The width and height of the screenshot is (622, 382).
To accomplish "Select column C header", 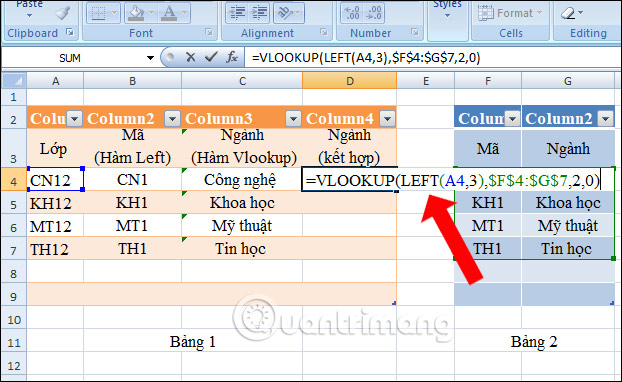I will click(242, 81).
